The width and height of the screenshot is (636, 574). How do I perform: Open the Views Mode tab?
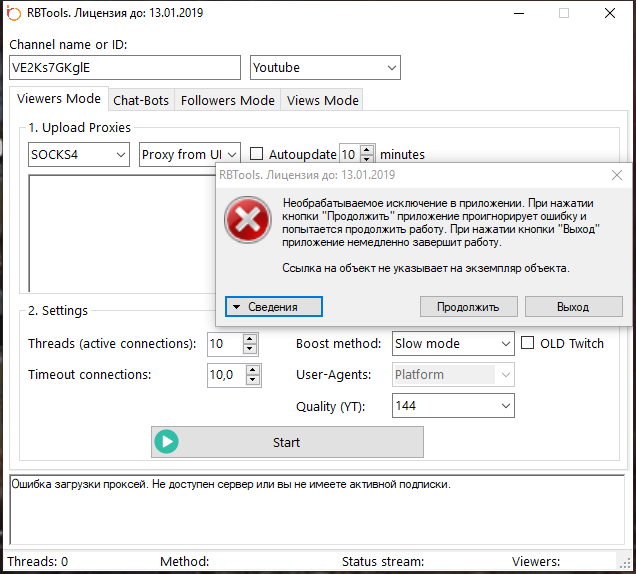pyautogui.click(x=322, y=100)
